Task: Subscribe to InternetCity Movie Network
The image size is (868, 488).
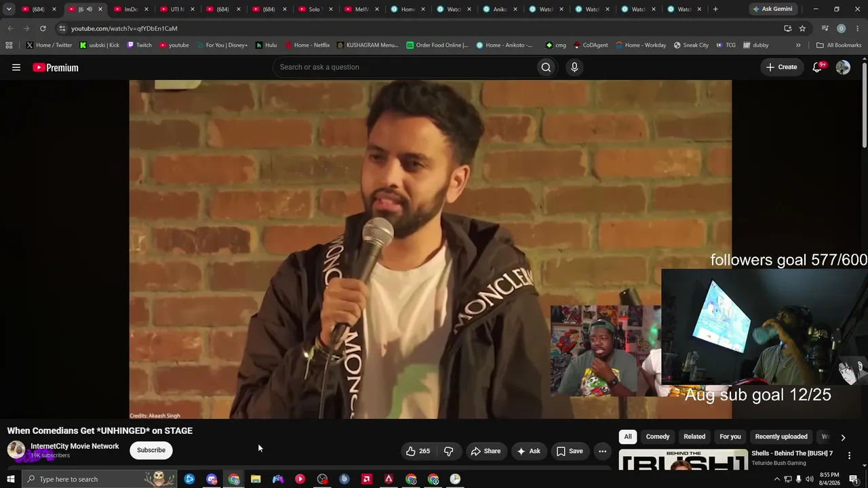Action: click(x=151, y=450)
